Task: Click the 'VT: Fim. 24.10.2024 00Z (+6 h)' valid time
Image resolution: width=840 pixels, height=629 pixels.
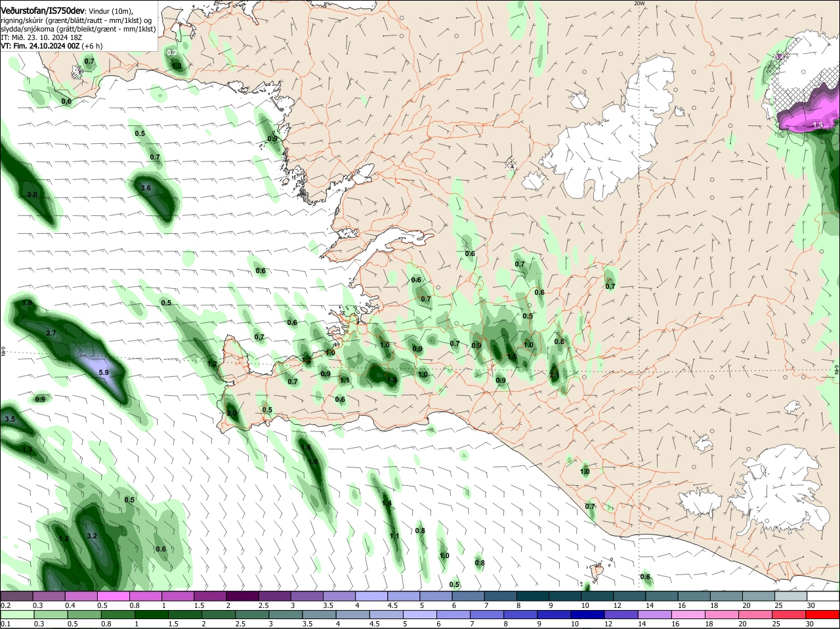Action: click(51, 46)
